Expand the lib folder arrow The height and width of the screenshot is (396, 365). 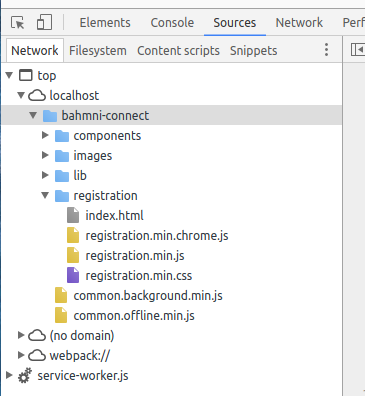coord(45,175)
